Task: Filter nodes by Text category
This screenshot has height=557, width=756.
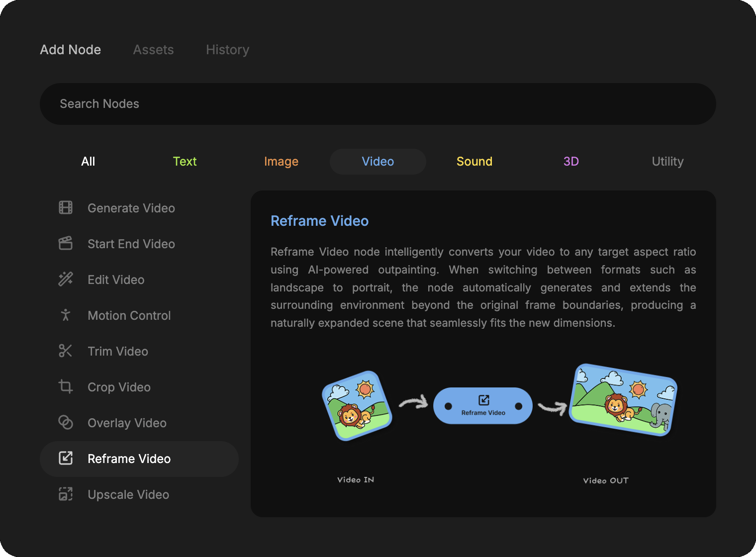Action: coord(185,162)
